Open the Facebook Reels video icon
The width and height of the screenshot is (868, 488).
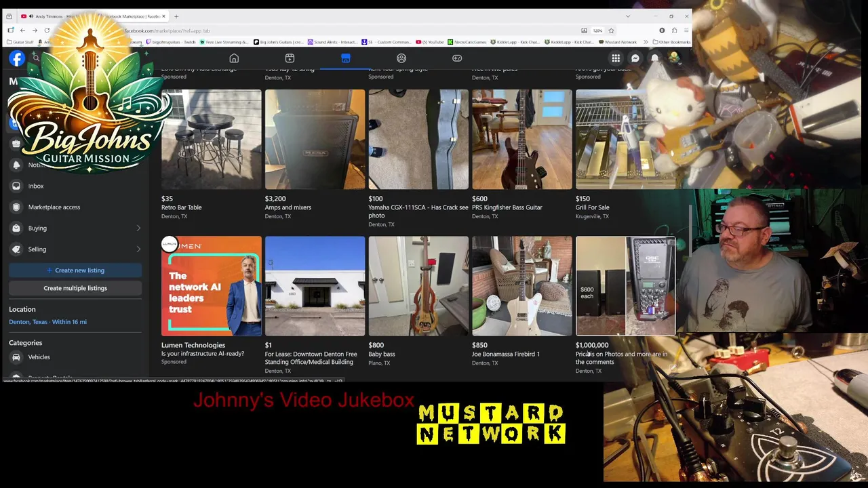[x=290, y=58]
